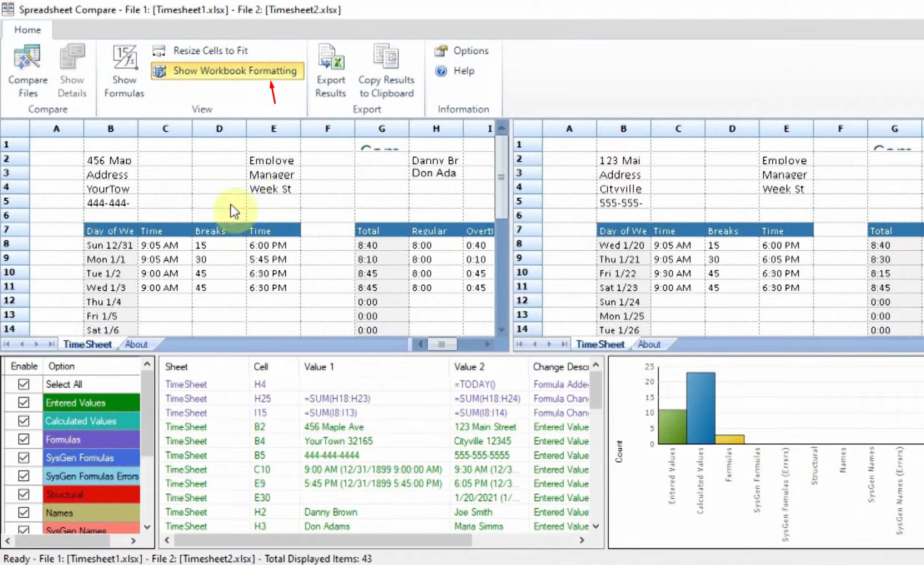The image size is (924, 565).
Task: Uncheck the Structural checkbox
Action: (23, 494)
